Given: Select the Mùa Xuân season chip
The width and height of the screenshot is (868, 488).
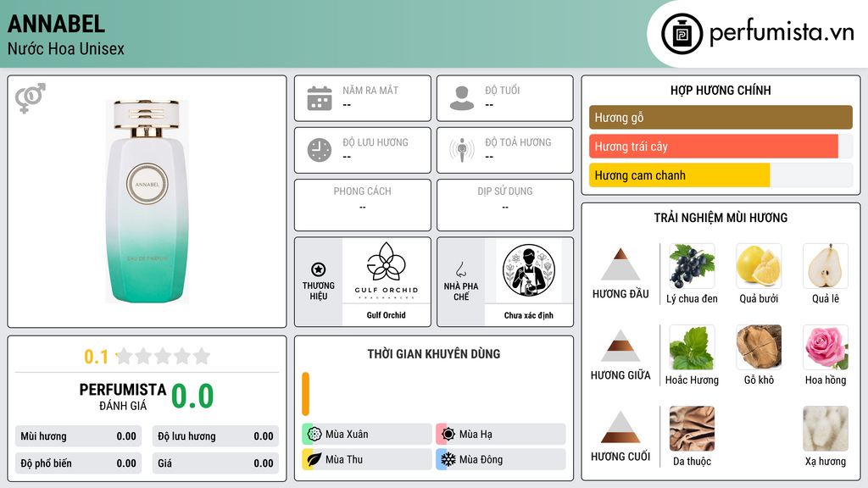Looking at the screenshot, I should pos(367,435).
